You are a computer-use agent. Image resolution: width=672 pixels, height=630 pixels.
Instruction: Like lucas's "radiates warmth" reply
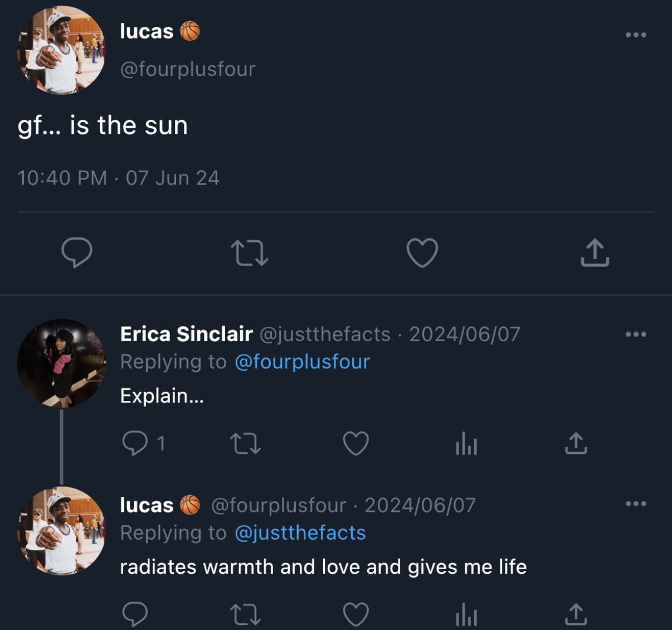point(356,614)
